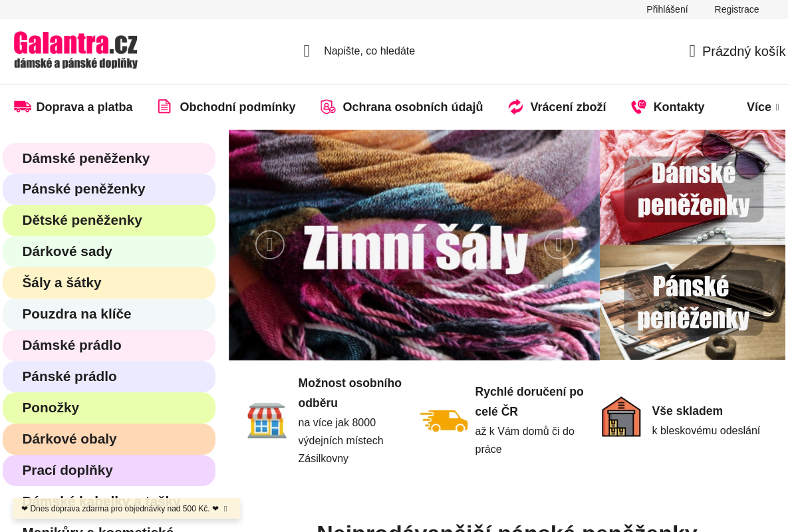
Task: Open the Registrace link
Action: click(736, 9)
